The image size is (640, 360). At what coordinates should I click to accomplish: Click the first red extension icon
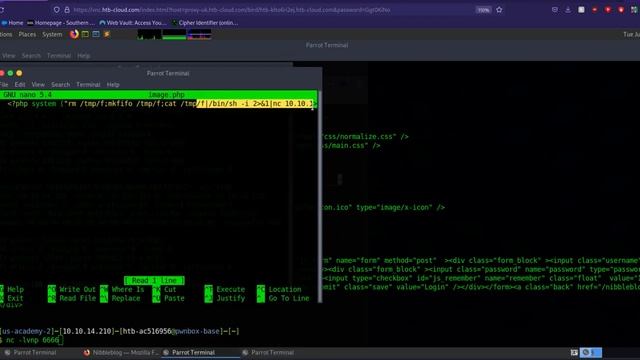595,9
